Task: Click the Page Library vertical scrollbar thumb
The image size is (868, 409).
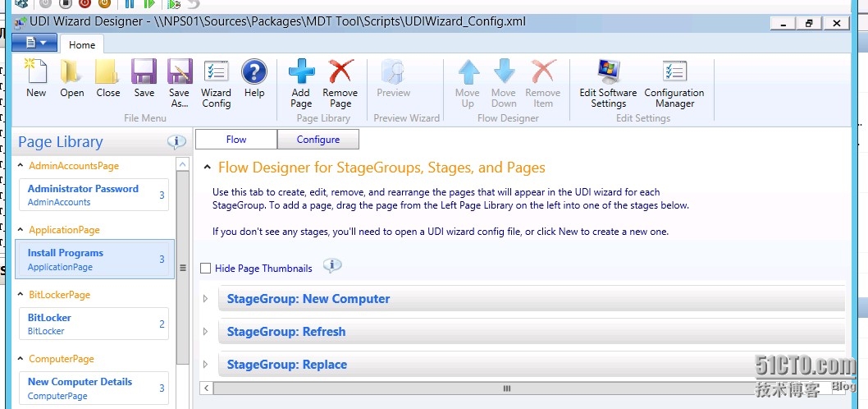Action: 182,268
